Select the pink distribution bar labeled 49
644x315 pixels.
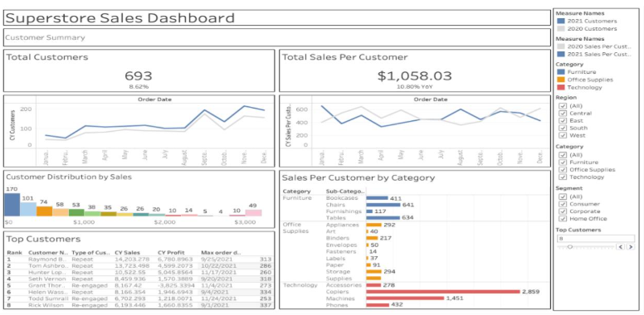pyautogui.click(x=253, y=213)
